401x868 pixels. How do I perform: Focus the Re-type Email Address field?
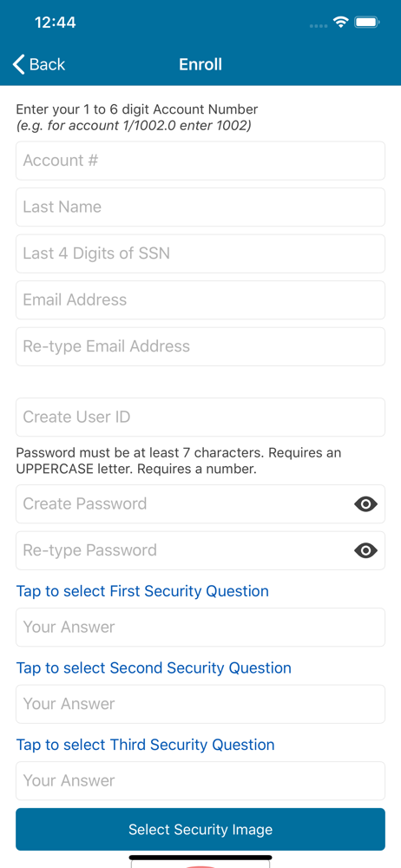200,346
